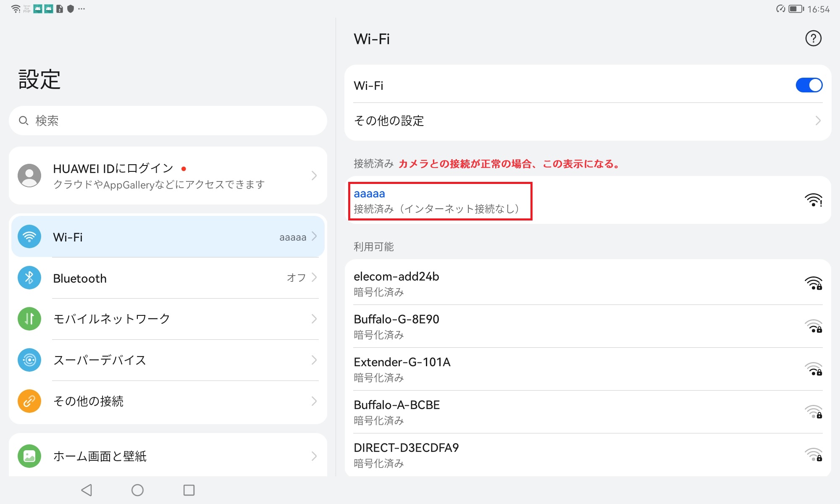The image size is (840, 504).
Task: Tap the DIRECT-D3ECDFA9 signal icon
Action: pos(813,455)
